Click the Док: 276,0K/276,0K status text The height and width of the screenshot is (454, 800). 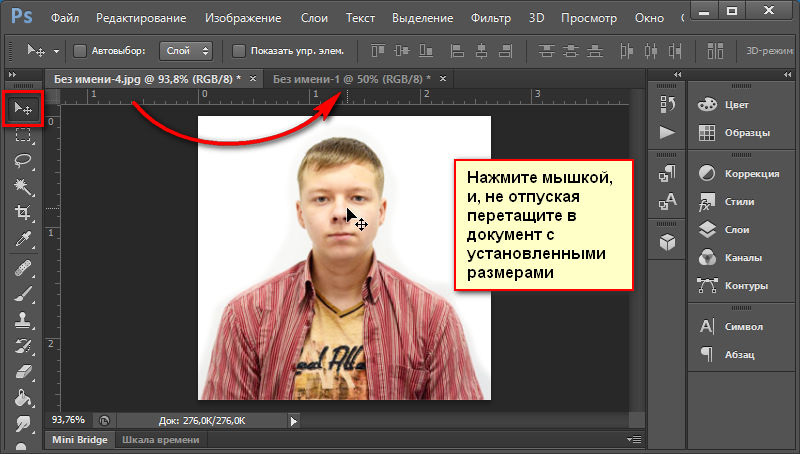(202, 421)
